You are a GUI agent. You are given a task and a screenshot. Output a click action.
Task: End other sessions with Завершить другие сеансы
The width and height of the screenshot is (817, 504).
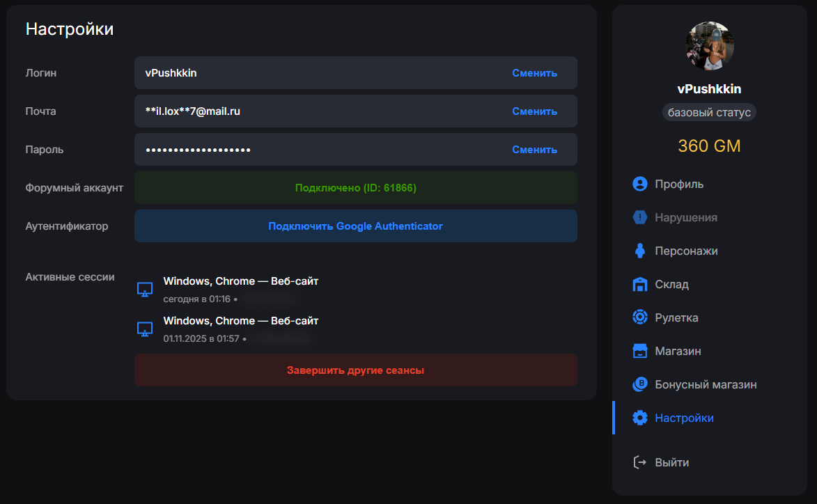tap(355, 370)
